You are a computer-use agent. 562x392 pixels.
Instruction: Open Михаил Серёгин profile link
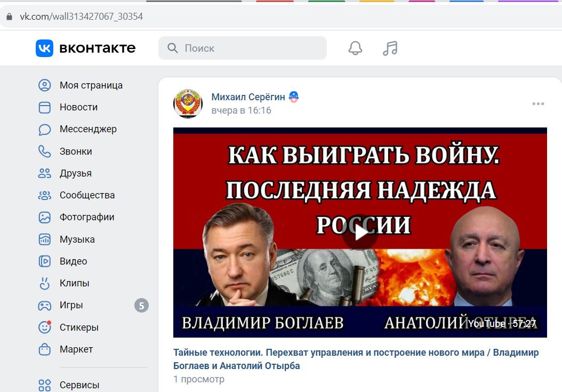(248, 97)
